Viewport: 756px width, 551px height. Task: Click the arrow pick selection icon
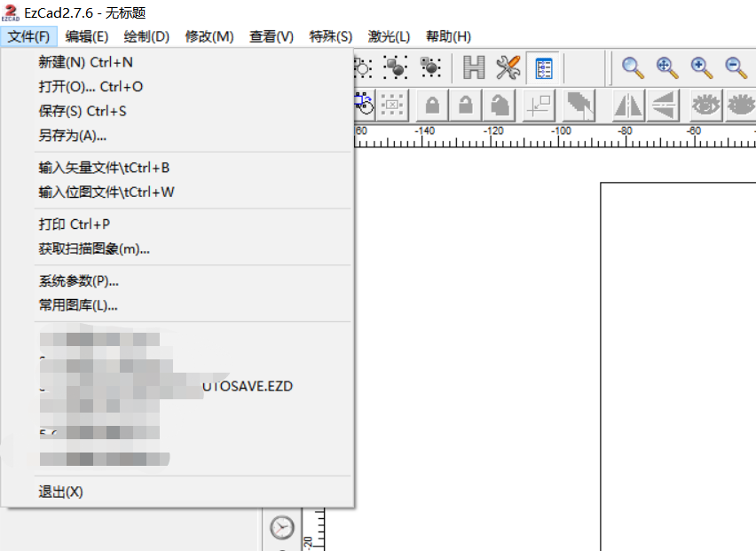coord(579,105)
